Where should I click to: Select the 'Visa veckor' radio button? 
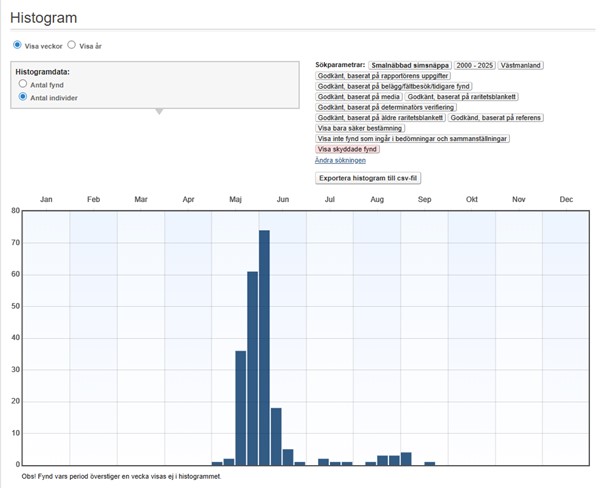pos(17,45)
